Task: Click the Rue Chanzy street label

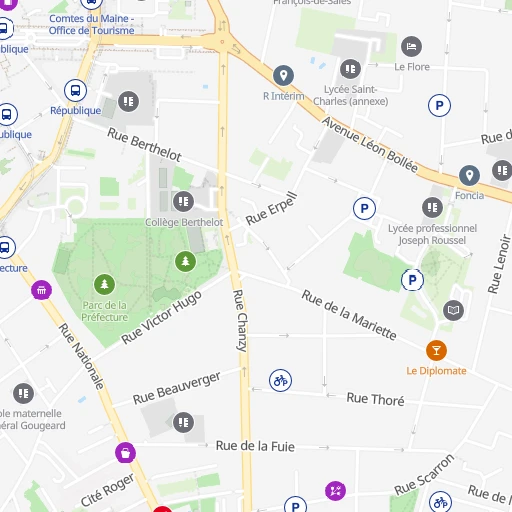Action: [x=240, y=321]
